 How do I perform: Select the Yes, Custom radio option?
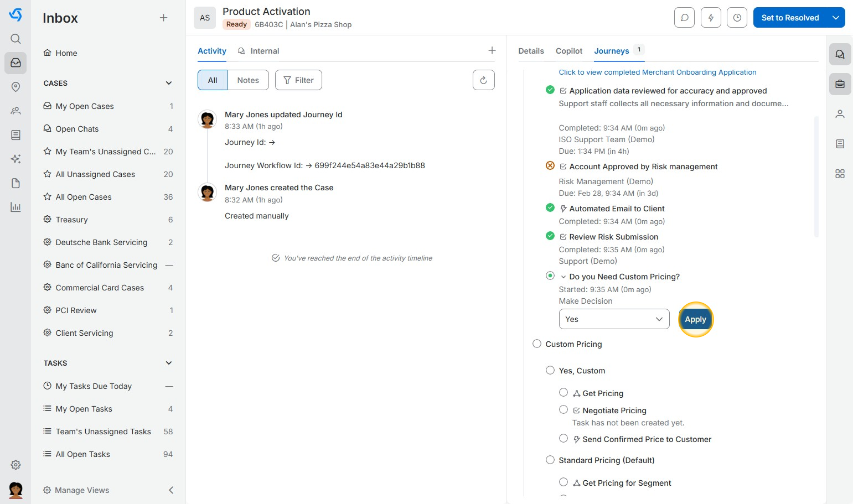(x=550, y=371)
